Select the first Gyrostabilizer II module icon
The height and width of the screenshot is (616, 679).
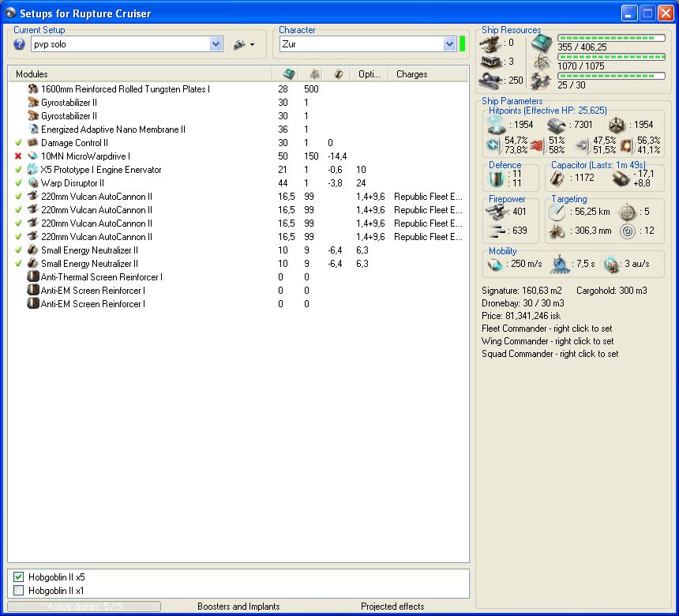[33, 102]
